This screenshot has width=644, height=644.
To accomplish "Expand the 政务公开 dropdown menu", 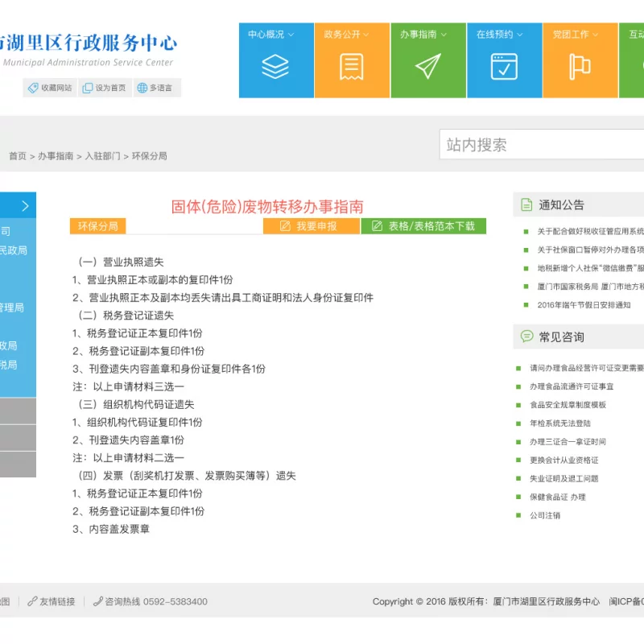I will pos(347,35).
